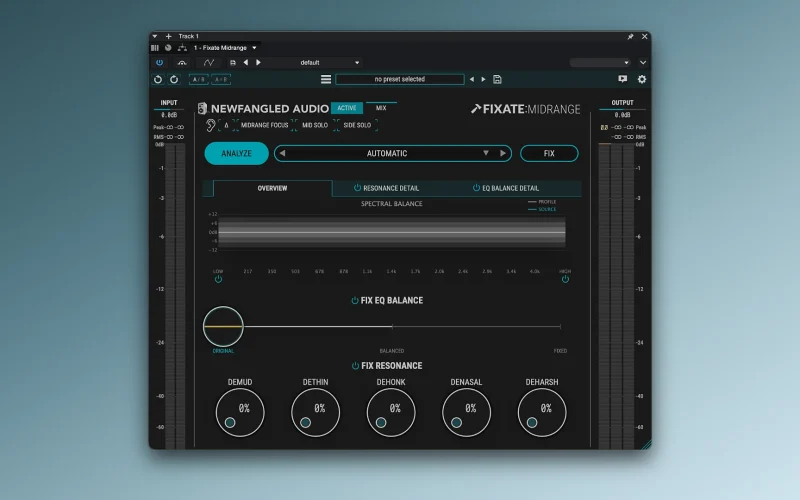Screen dimensions: 800x500
Task: Open the AUTOMATIC profile dropdown arrow
Action: click(x=486, y=153)
